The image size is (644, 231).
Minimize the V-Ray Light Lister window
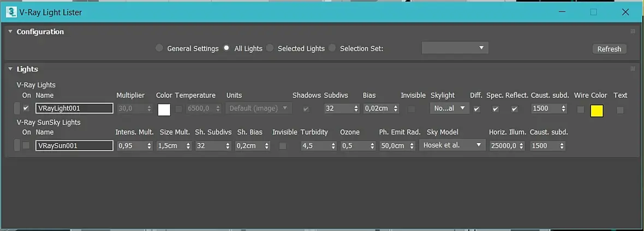pos(562,13)
